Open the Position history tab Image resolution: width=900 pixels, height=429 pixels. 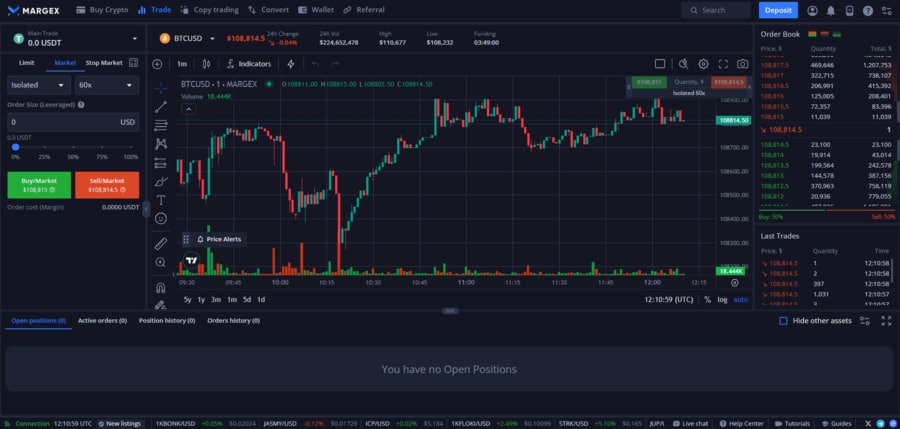[167, 321]
